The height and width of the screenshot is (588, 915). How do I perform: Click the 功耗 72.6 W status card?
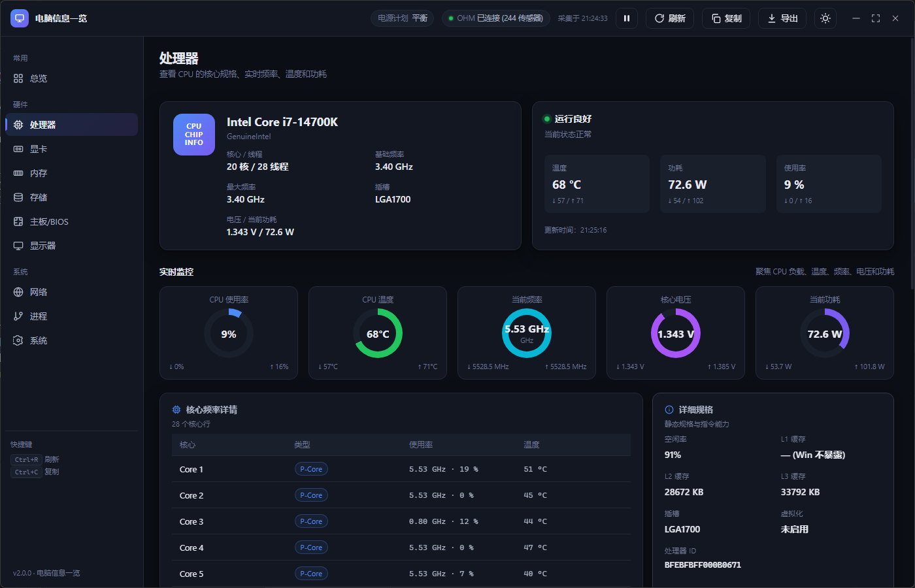click(x=713, y=184)
